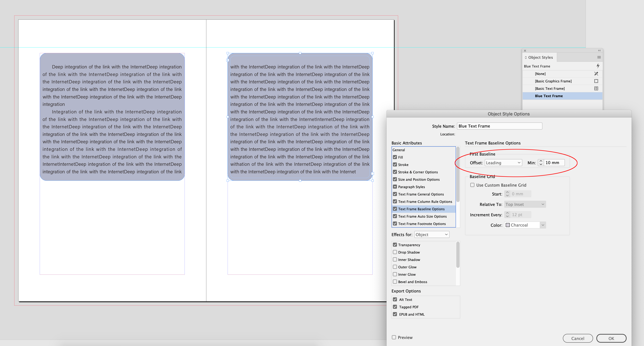Image resolution: width=644 pixels, height=346 pixels.
Task: Enable the Drop Shadow effect checkbox
Action: click(395, 252)
